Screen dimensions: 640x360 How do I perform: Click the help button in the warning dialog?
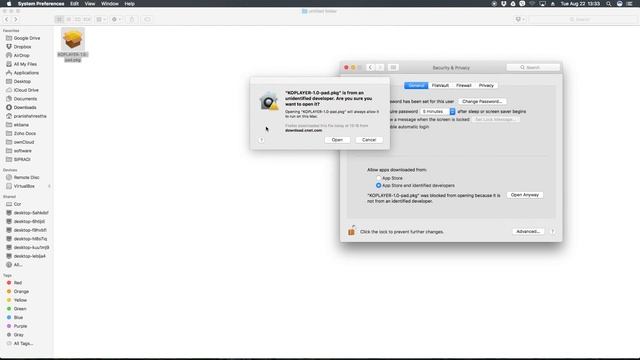coord(262,140)
